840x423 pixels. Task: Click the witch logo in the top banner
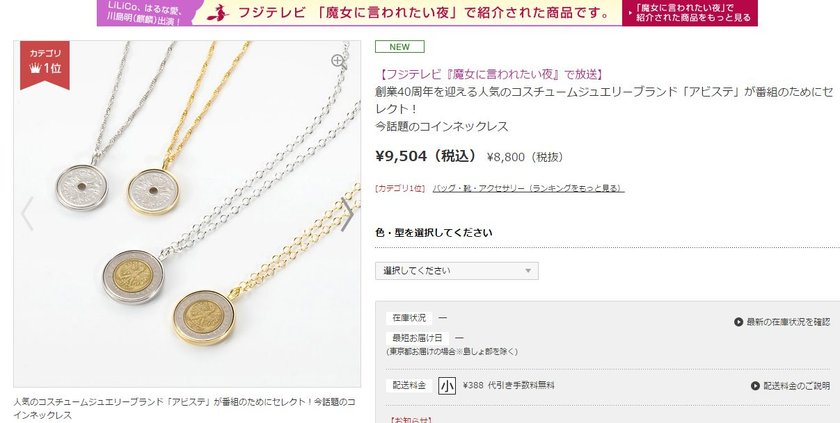[x=218, y=12]
